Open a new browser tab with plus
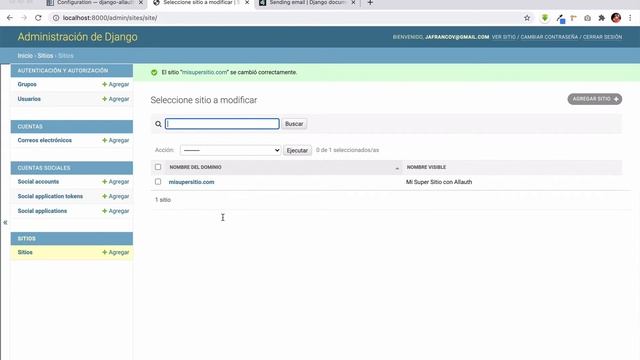Screen dimensions: 640x360 click(370, 3)
